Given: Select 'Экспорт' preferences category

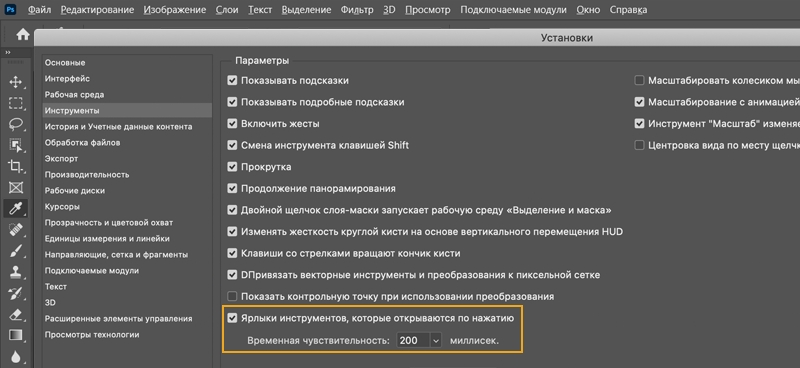Looking at the screenshot, I should click(127, 158).
